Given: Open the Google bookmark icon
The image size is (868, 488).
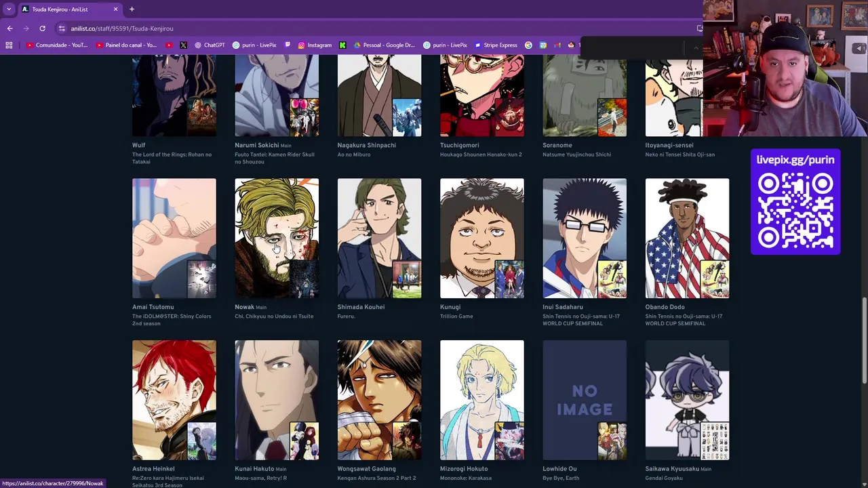Looking at the screenshot, I should (528, 45).
